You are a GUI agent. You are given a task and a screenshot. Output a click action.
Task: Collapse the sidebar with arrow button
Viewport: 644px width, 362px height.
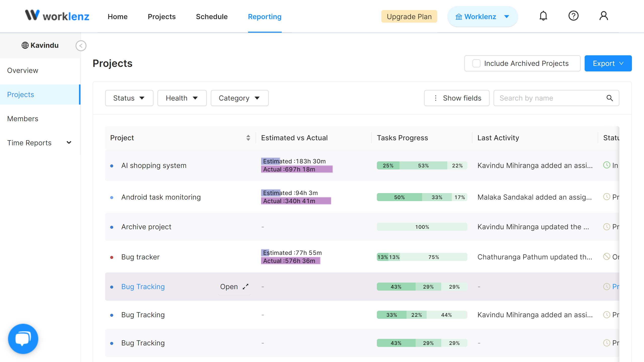tap(81, 46)
